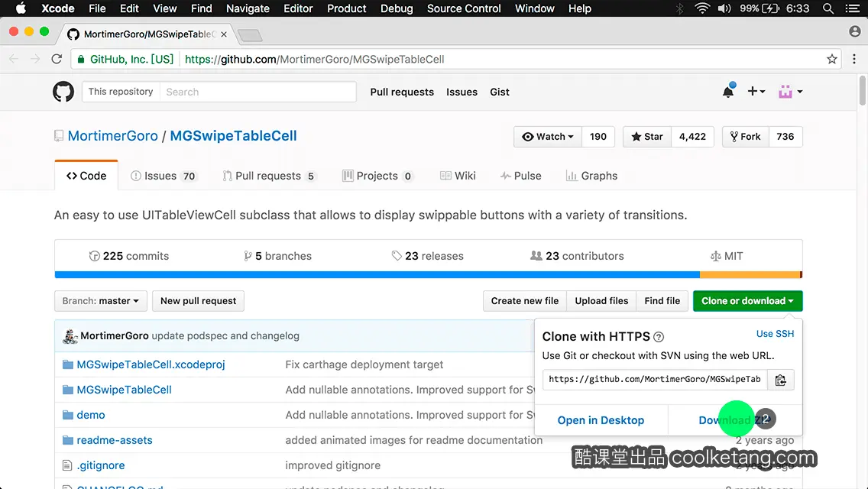Switch to the Issues tab
This screenshot has width=868, height=489.
point(164,176)
